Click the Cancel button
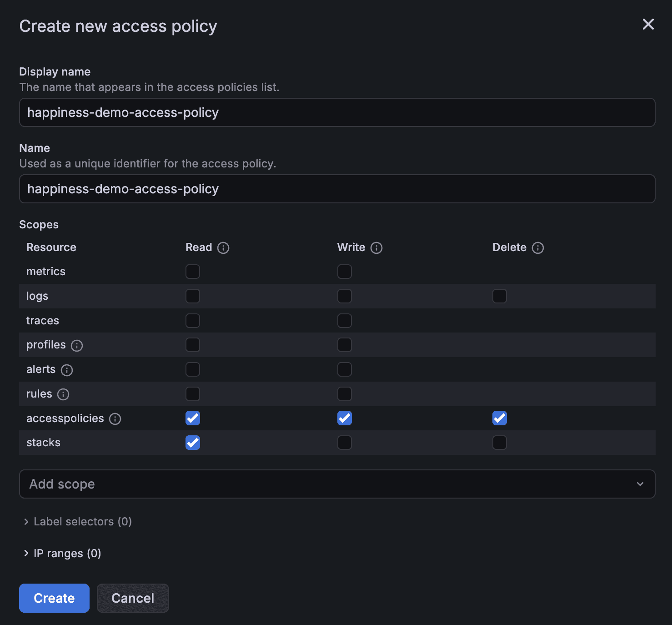The height and width of the screenshot is (625, 672). click(x=133, y=598)
